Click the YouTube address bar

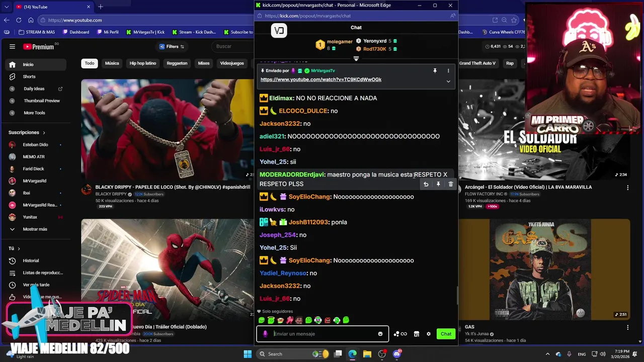[146, 20]
